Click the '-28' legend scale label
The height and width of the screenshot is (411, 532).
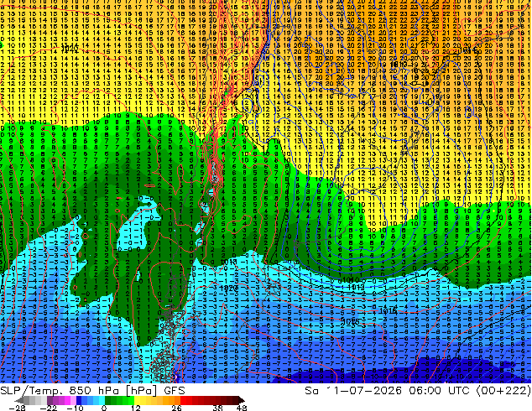[17, 408]
